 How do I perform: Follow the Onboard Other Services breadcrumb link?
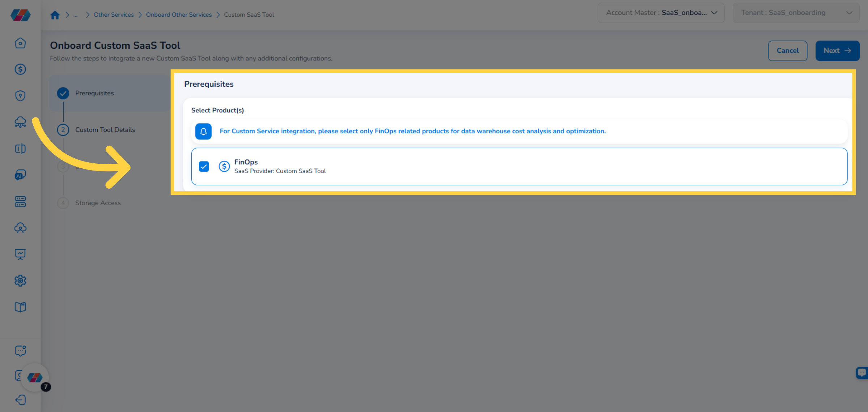click(179, 15)
